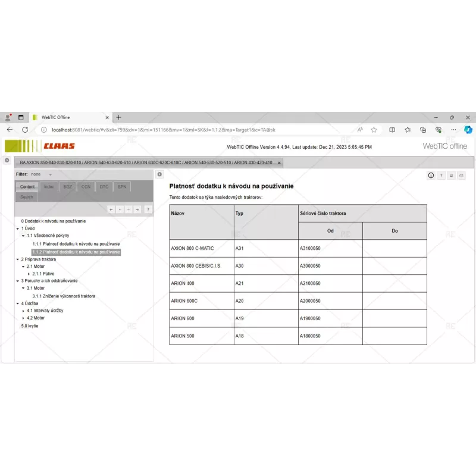Click the help icon in the navigation panel toolbar
Viewport: 476px width, 476px height.
tap(148, 209)
